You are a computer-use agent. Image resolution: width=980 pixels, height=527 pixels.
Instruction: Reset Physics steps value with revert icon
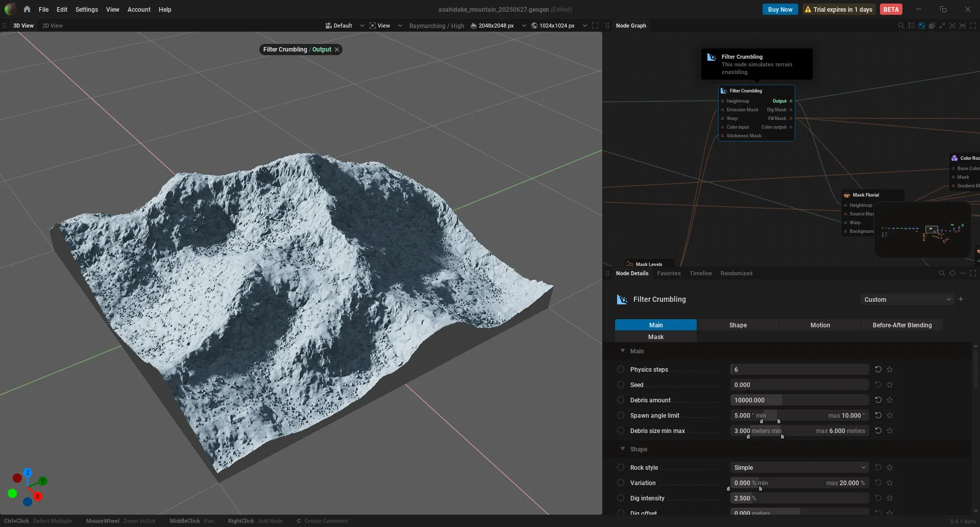878,369
